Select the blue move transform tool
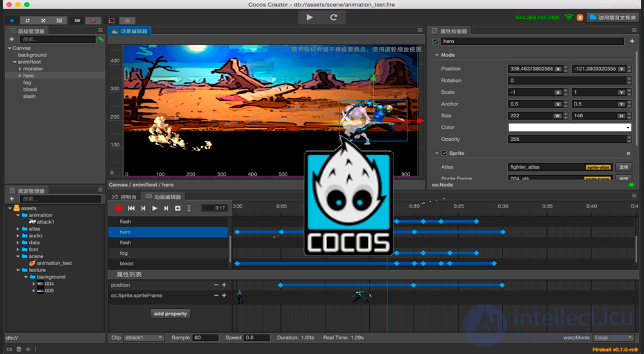644x354 pixels. point(12,20)
